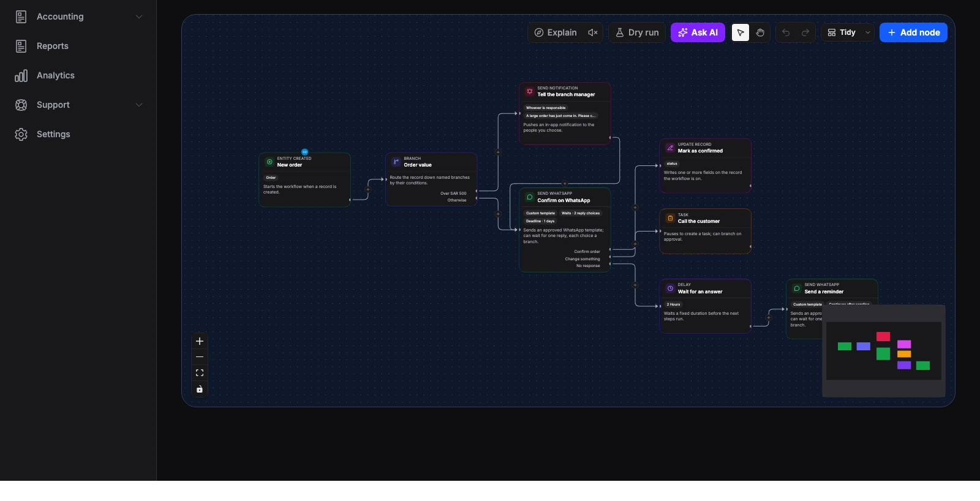
Task: Undo the last canvas change
Action: tap(786, 32)
